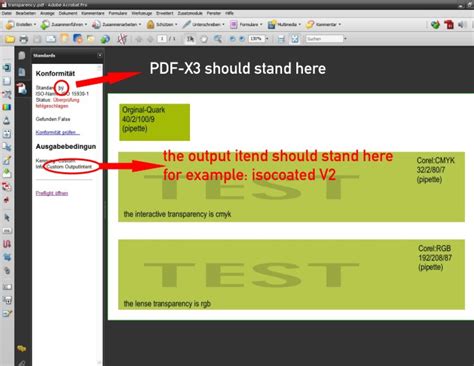Click the Überprüfung fehlgeschlagen status text
Screen dimensions: 474x366
click(57, 103)
